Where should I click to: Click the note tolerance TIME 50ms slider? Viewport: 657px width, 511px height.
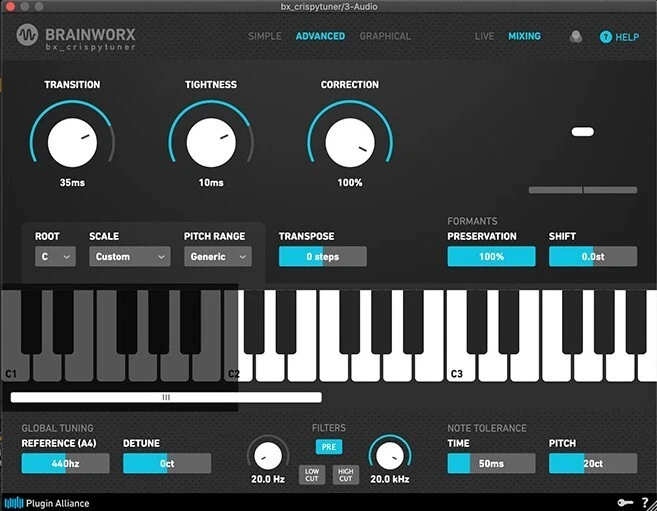pos(491,463)
